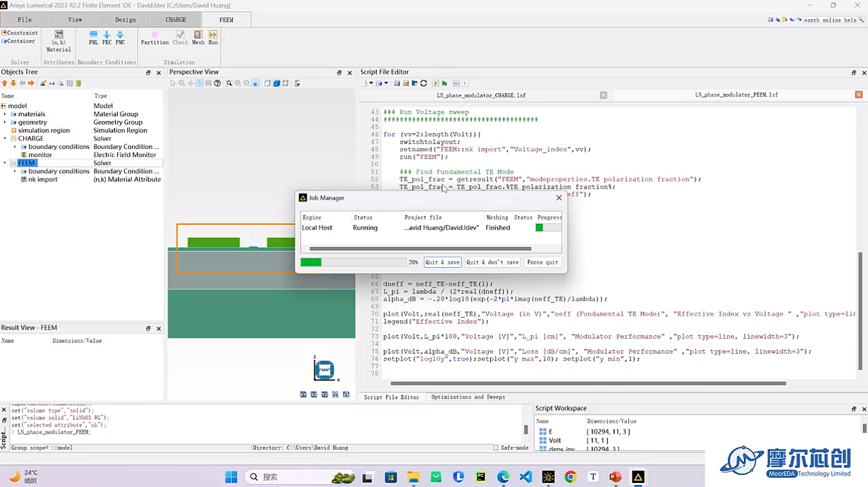Screen dimensions: 868x487
Task: Switch to LN_phase_modulator_CHARGE.lsf script tab
Action: [481, 95]
